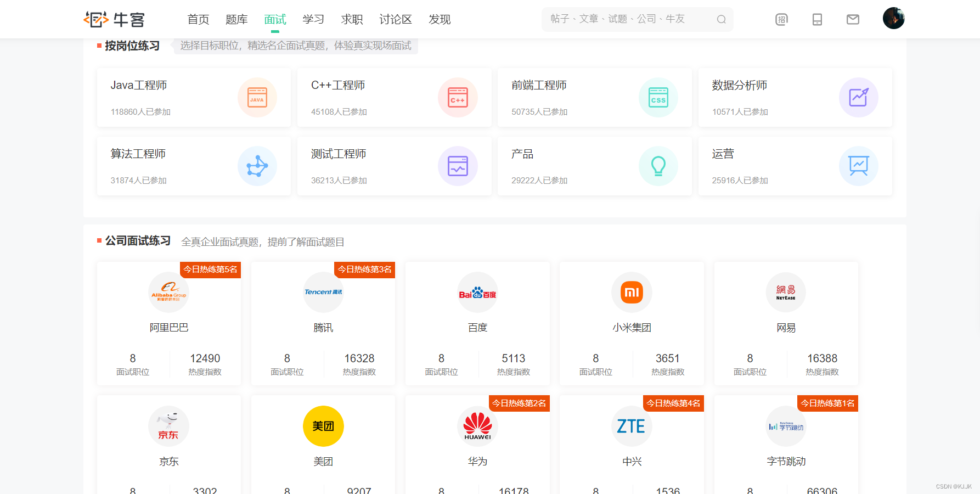Image resolution: width=980 pixels, height=494 pixels.
Task: Open the Java工程师 title link
Action: pos(139,85)
